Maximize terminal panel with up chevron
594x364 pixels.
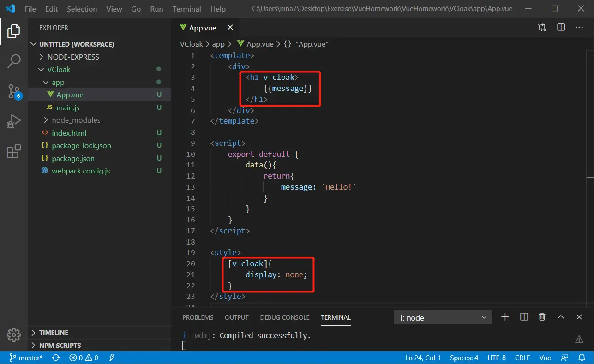point(561,317)
